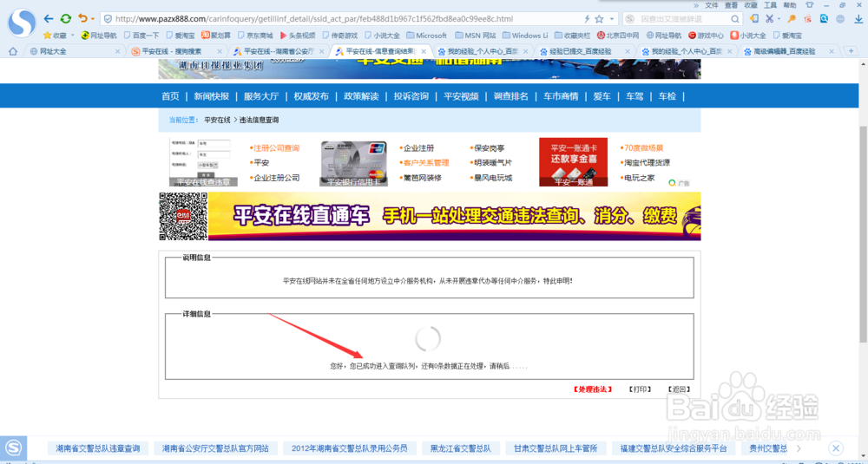Switch to 经验已提交_百度经验 tab
The image size is (868, 464).
click(584, 51)
